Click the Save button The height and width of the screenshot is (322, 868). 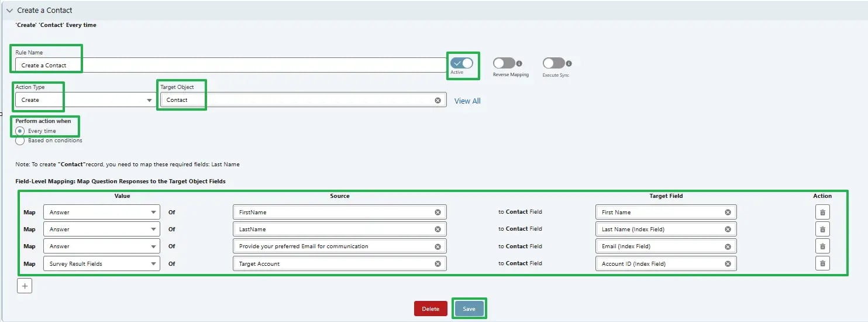pyautogui.click(x=469, y=309)
